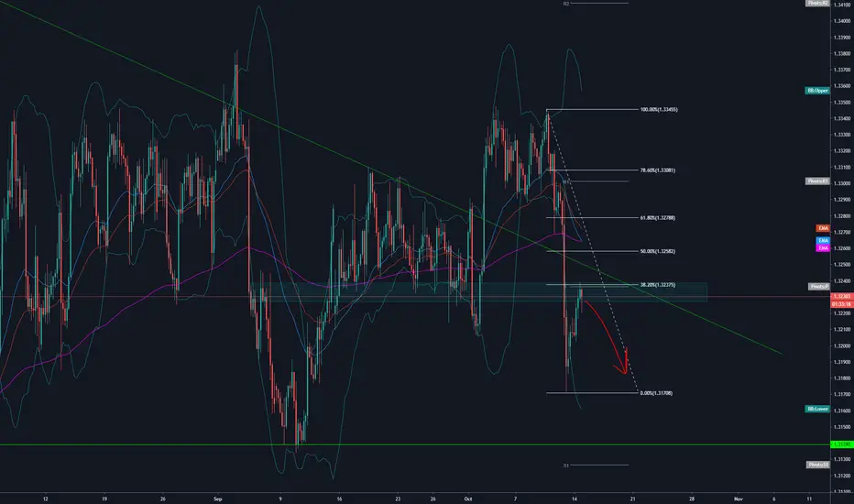The width and height of the screenshot is (854, 504).
Task: Select the magenta EMA label
Action: (823, 248)
